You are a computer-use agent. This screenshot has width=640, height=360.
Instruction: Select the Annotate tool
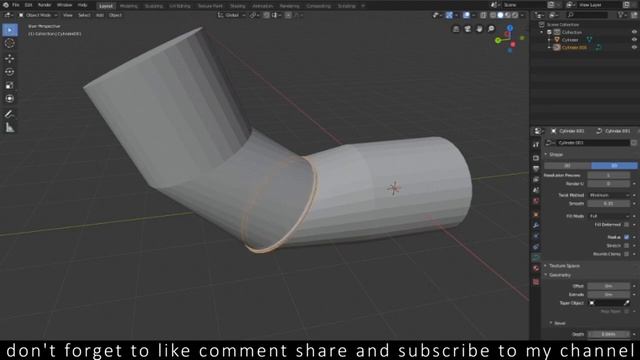tap(10, 114)
